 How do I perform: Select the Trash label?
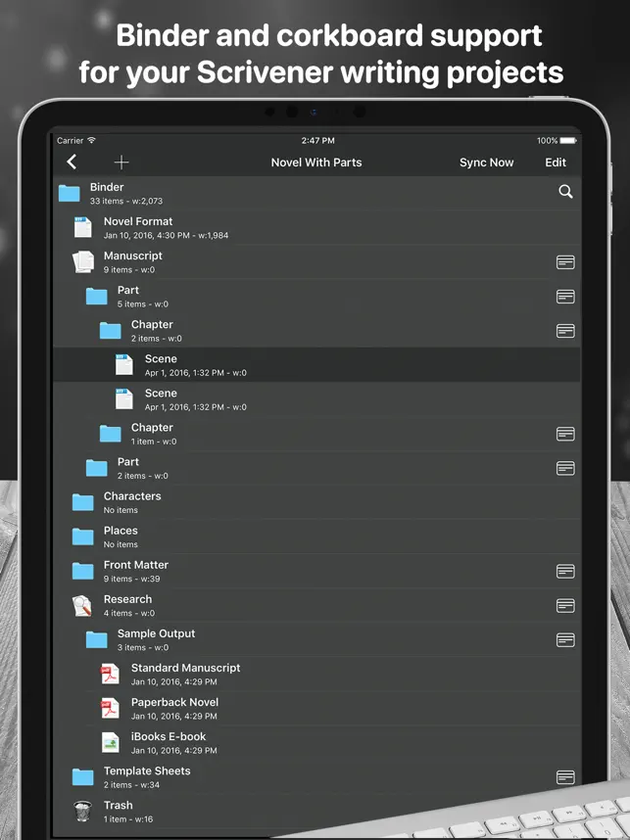click(x=118, y=805)
